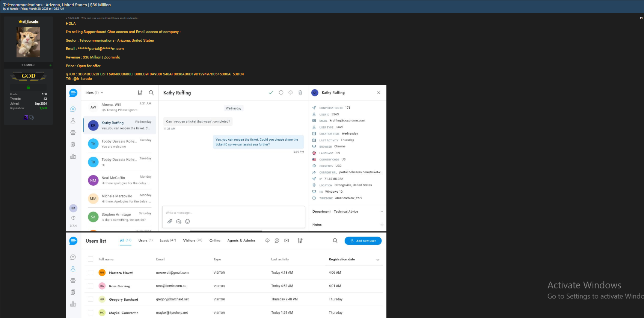This screenshot has height=318, width=644.
Task: Open the emoji picker icon
Action: pyautogui.click(x=187, y=221)
